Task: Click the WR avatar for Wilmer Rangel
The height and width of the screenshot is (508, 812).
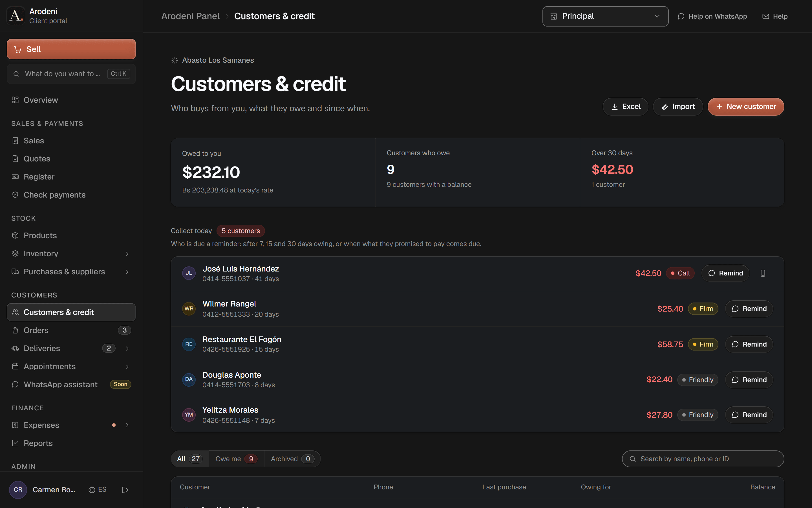Action: [189, 308]
